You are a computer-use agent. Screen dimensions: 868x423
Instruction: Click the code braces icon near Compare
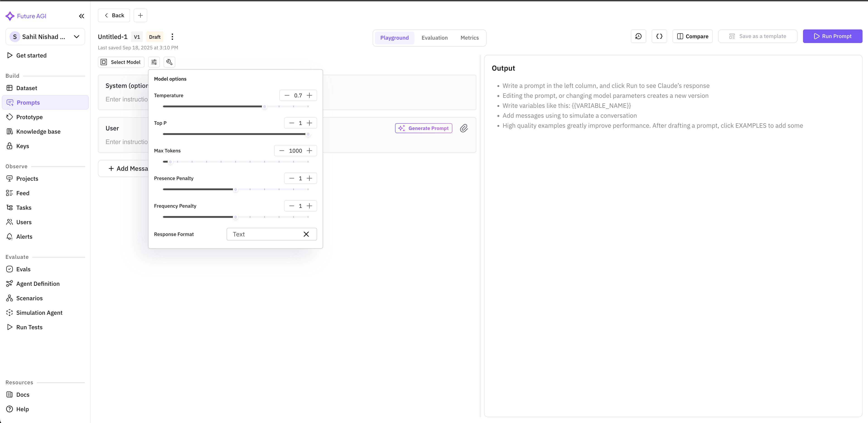coord(659,36)
